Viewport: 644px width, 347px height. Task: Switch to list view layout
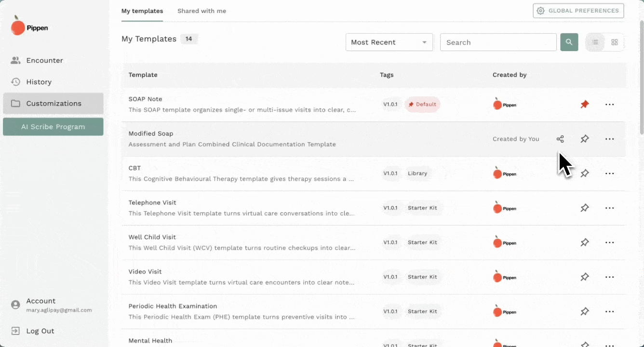595,42
